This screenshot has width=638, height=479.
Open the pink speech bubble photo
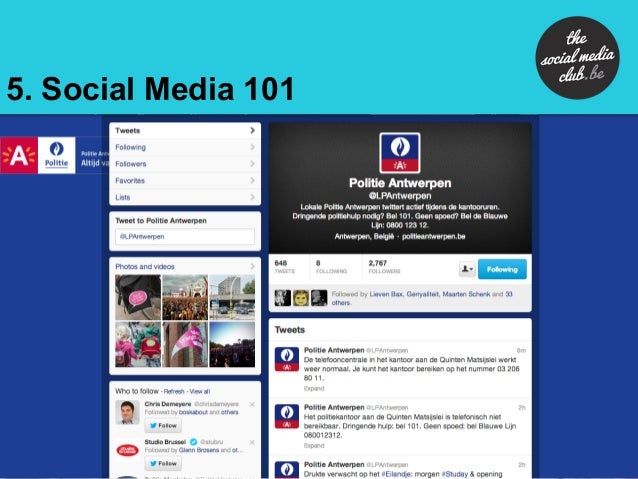click(x=138, y=297)
